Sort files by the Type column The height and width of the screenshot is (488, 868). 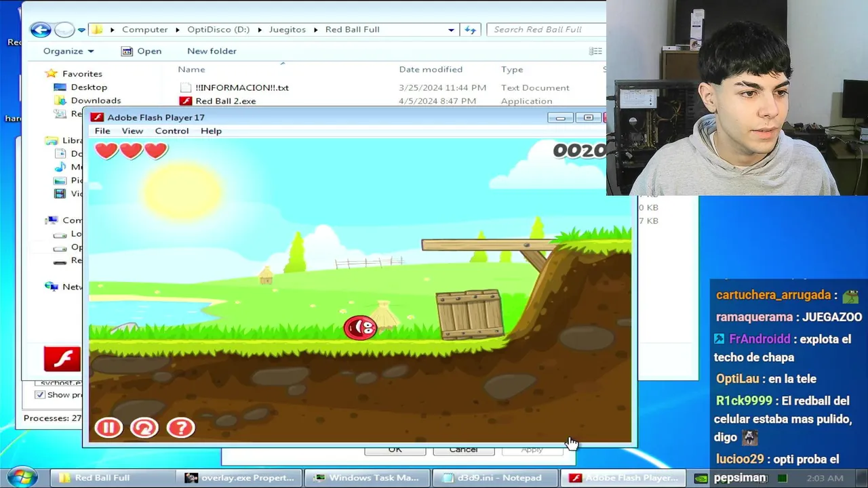[x=512, y=69]
